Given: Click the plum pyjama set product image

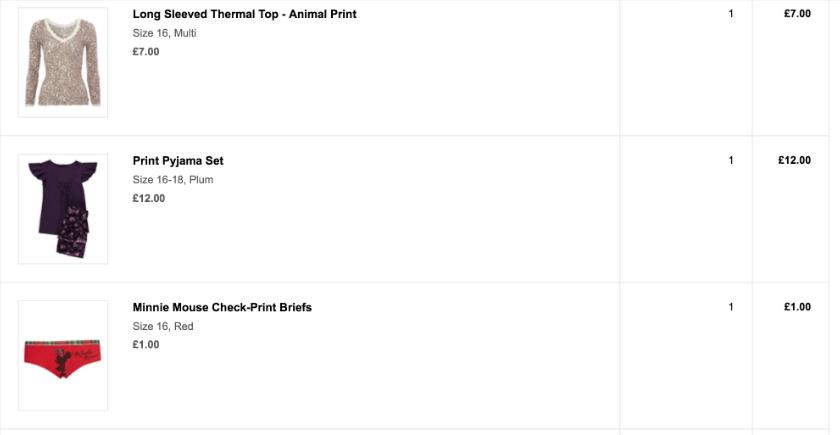Looking at the screenshot, I should coord(63,209).
